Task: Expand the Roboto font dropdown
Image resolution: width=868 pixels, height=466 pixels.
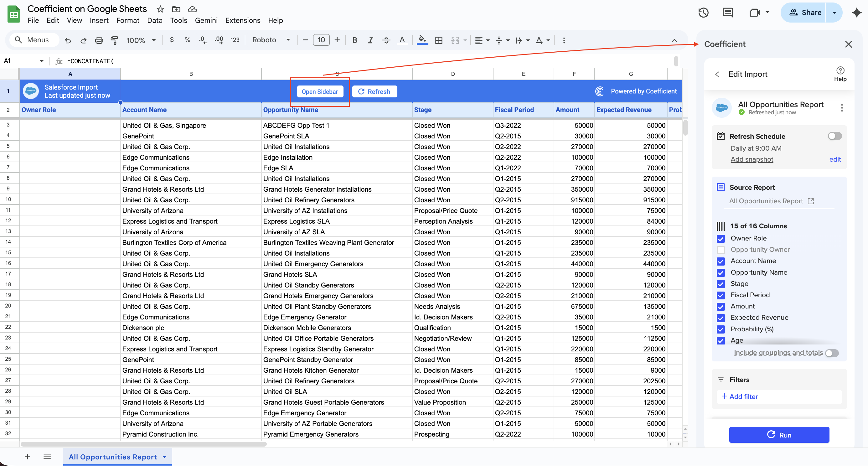Action: pyautogui.click(x=271, y=40)
